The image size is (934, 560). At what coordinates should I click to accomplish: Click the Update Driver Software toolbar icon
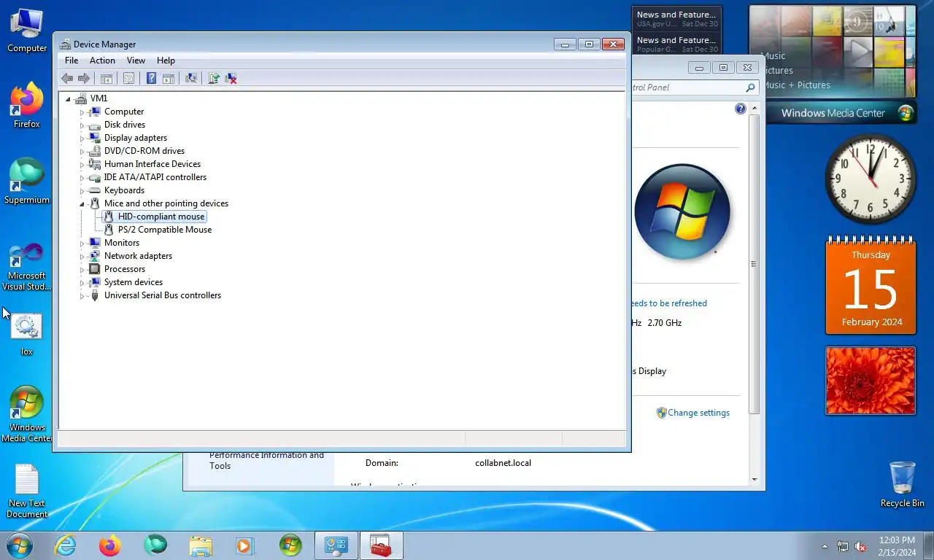tap(214, 78)
